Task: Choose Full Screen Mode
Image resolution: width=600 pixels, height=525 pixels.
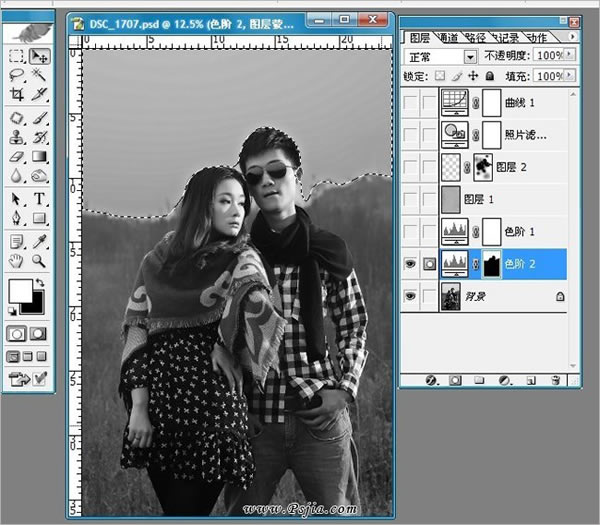Action: coord(41,357)
